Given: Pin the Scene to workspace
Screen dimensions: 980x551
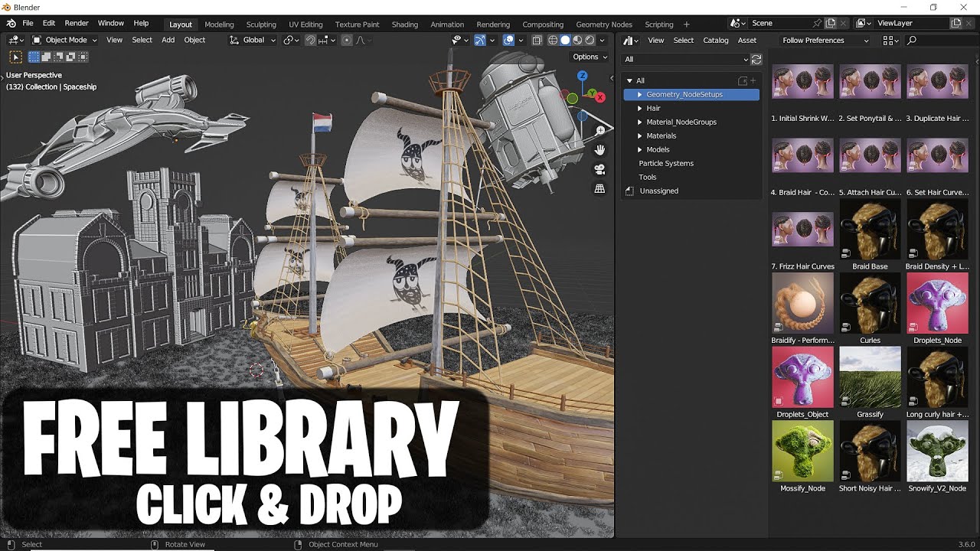Looking at the screenshot, I should pyautogui.click(x=817, y=24).
